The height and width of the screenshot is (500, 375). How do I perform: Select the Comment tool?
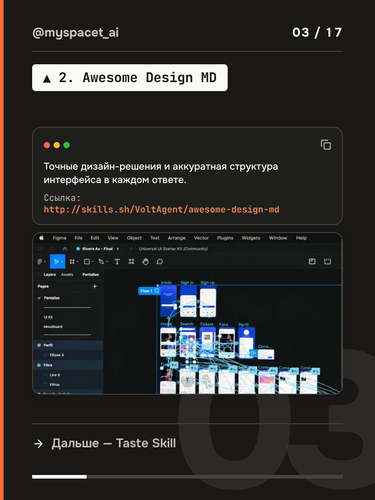click(x=160, y=262)
